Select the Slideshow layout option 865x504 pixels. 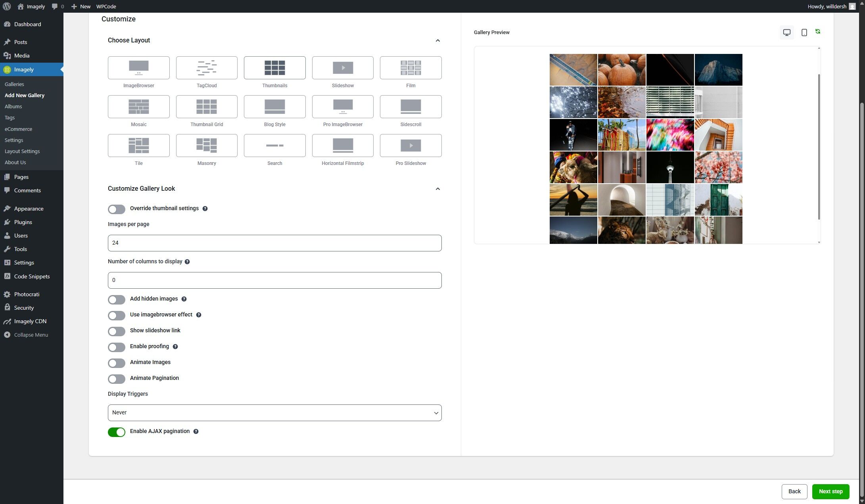pos(343,68)
